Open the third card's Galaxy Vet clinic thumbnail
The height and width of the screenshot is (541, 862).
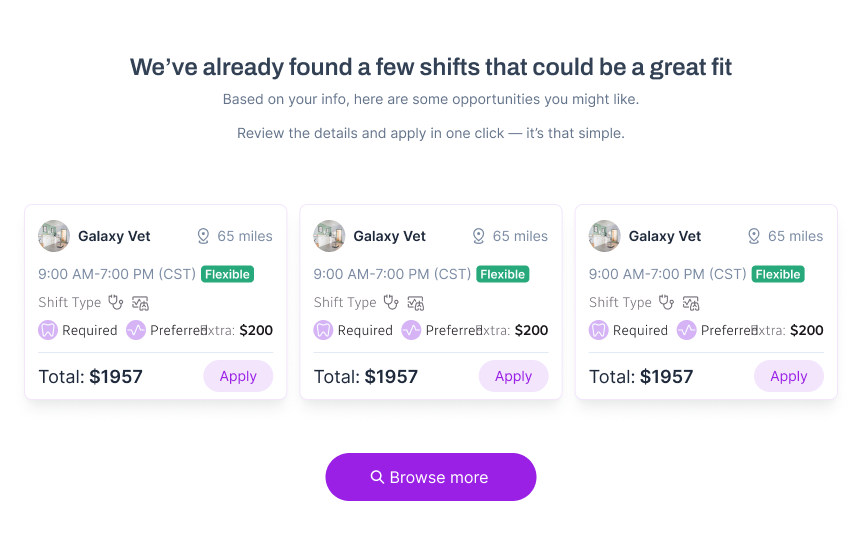pos(605,236)
